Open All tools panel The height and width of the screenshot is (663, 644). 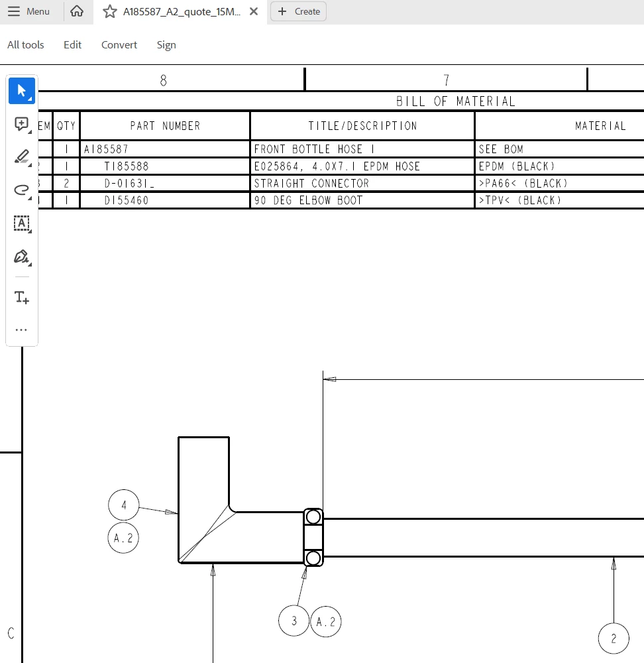pyautogui.click(x=26, y=45)
